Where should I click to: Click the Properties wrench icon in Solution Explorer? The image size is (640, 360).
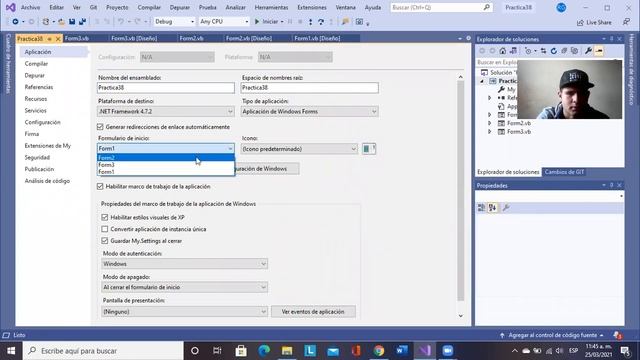(588, 51)
